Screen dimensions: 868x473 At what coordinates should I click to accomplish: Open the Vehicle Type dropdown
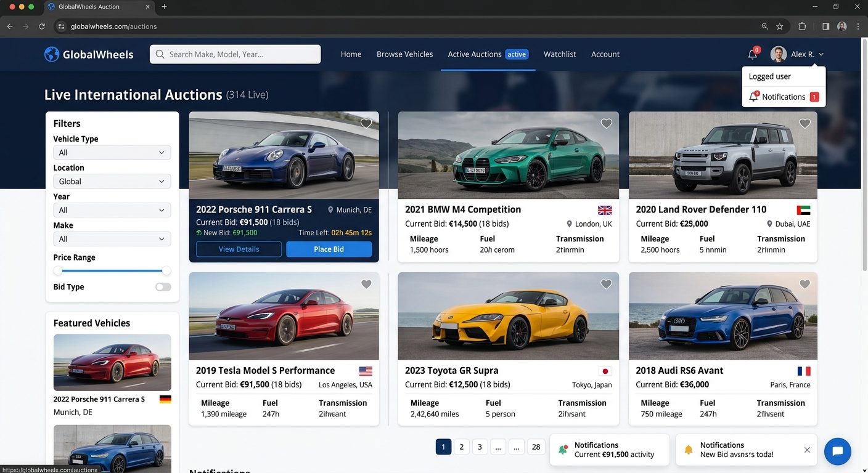(112, 153)
